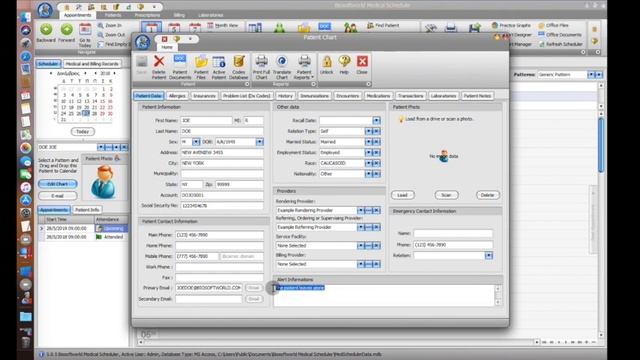Viewport: 640px width, 360px height.
Task: Open Patient Documents from the ribbon
Action: 180,67
